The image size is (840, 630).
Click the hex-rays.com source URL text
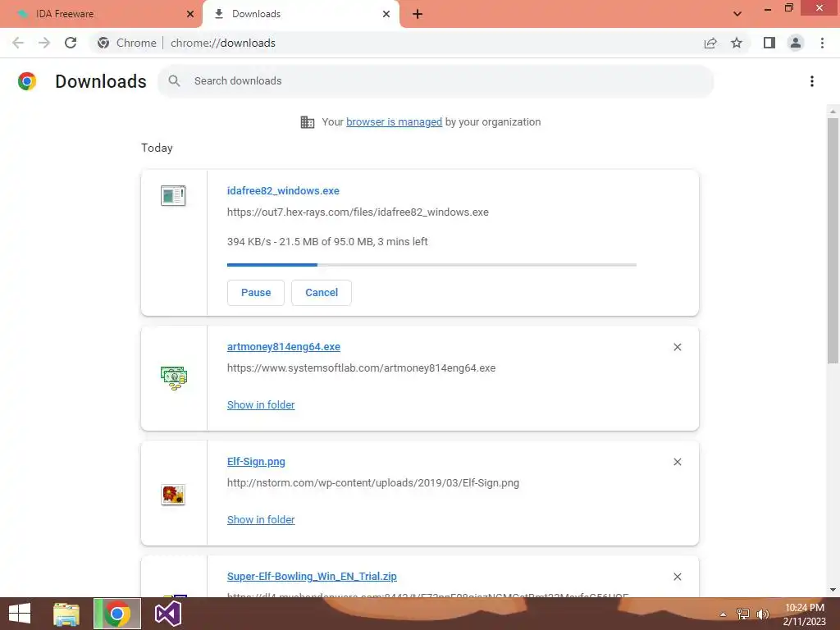[358, 212]
